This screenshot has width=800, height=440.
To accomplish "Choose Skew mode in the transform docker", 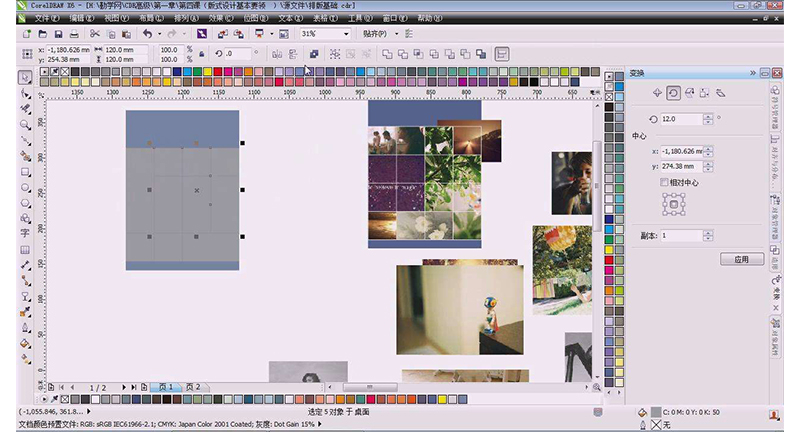I will [x=721, y=93].
